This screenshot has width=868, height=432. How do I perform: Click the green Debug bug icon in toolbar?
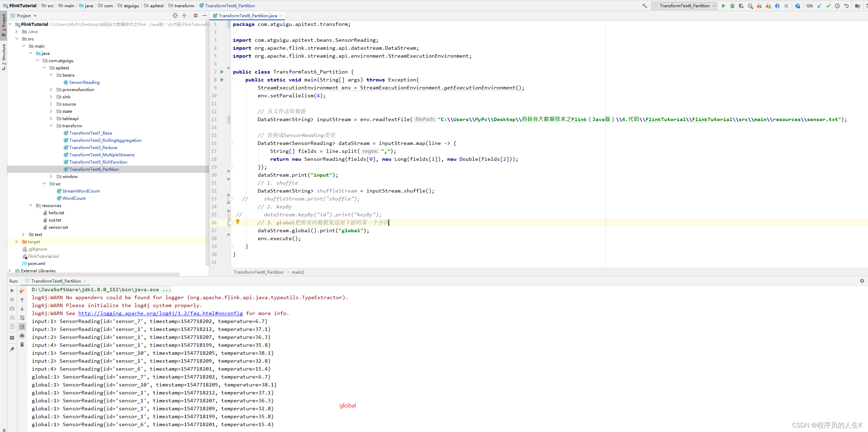pyautogui.click(x=732, y=6)
